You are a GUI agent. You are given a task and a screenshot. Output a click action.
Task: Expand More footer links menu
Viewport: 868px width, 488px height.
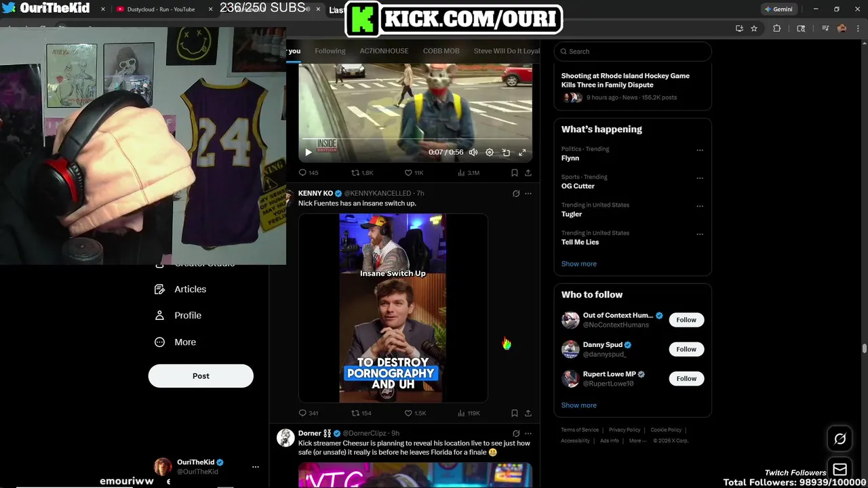coord(637,441)
